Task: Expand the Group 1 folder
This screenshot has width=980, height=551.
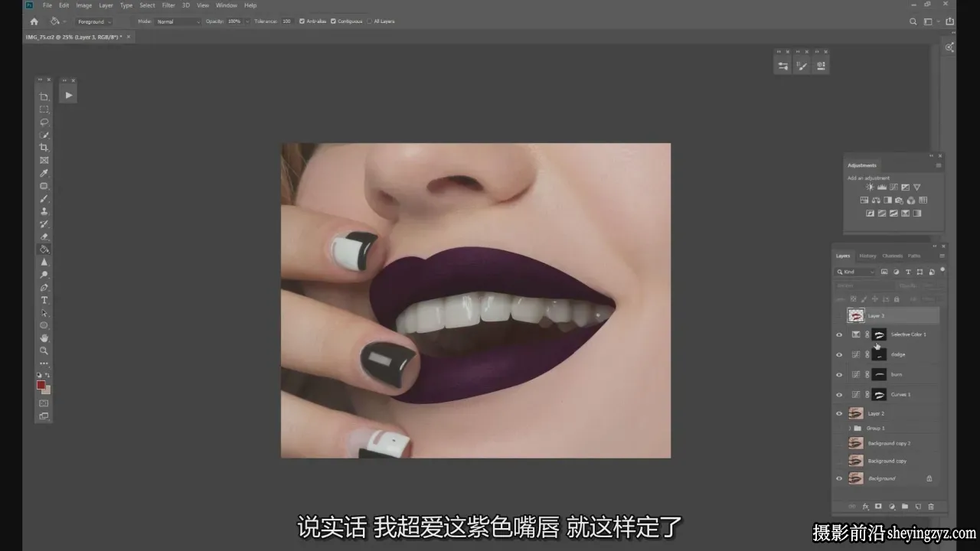Action: pos(850,429)
